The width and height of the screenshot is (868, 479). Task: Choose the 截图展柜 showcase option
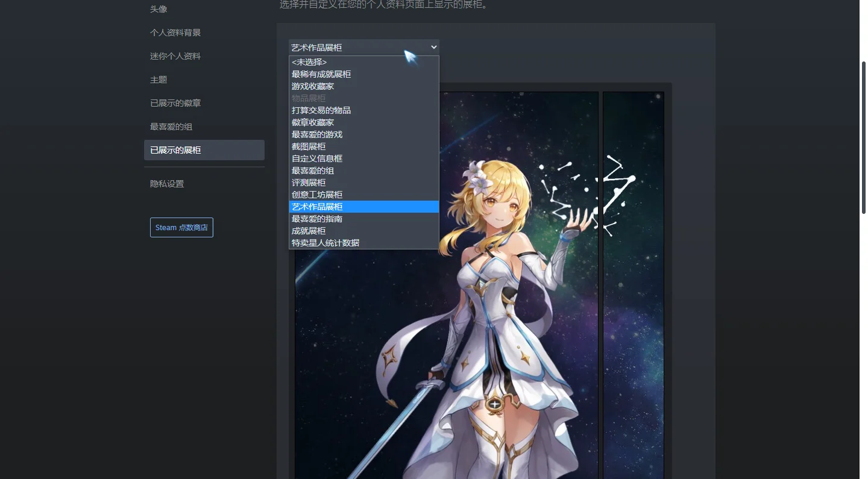tap(364, 146)
